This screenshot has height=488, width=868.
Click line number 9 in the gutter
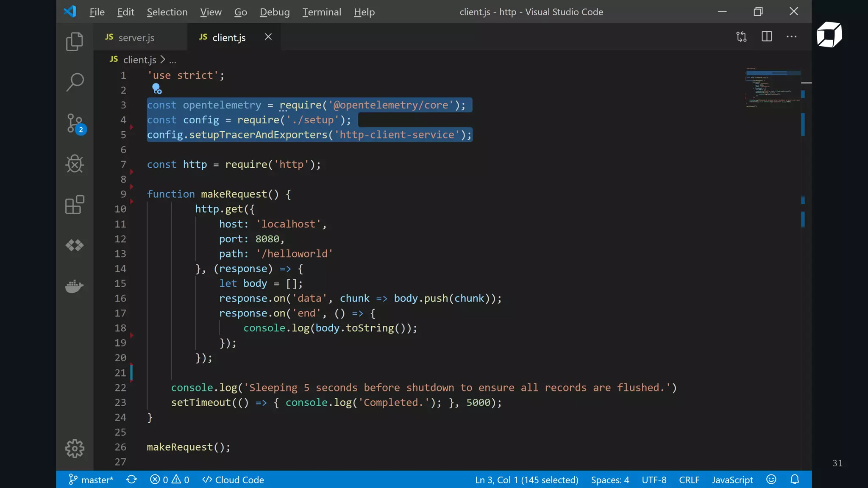pyautogui.click(x=123, y=194)
